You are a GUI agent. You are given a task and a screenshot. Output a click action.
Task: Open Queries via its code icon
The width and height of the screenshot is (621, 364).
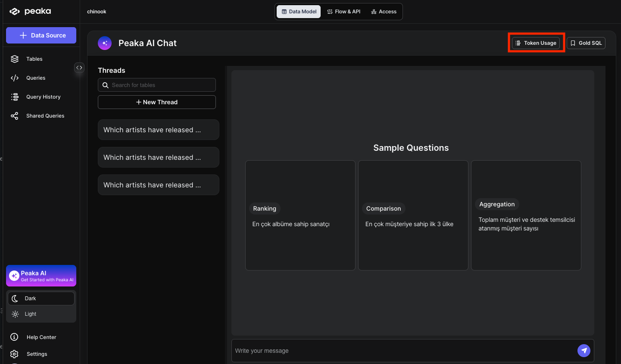[15, 78]
